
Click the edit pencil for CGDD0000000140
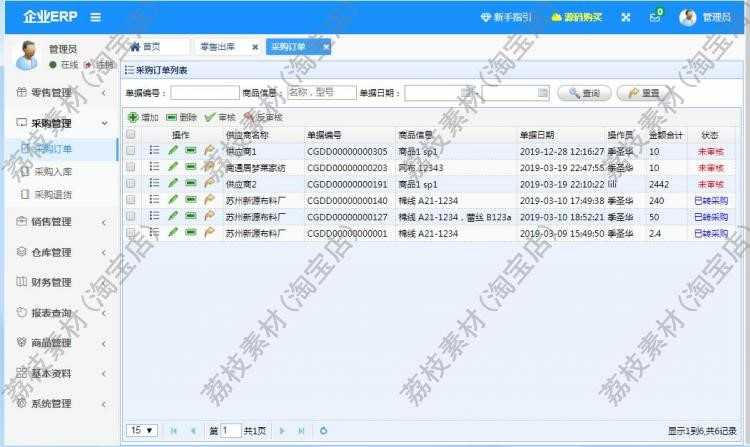click(173, 200)
